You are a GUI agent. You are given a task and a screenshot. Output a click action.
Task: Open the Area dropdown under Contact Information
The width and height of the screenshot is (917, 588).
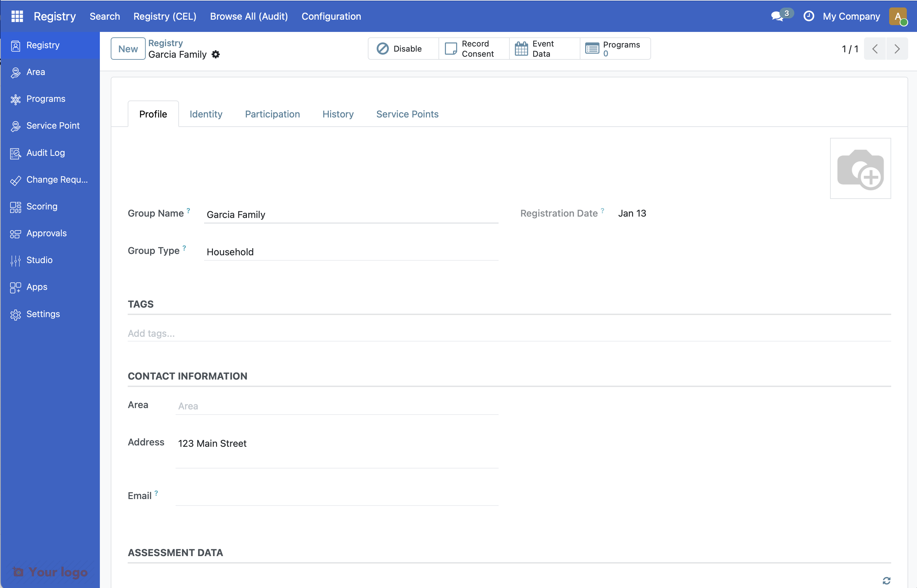[336, 405]
